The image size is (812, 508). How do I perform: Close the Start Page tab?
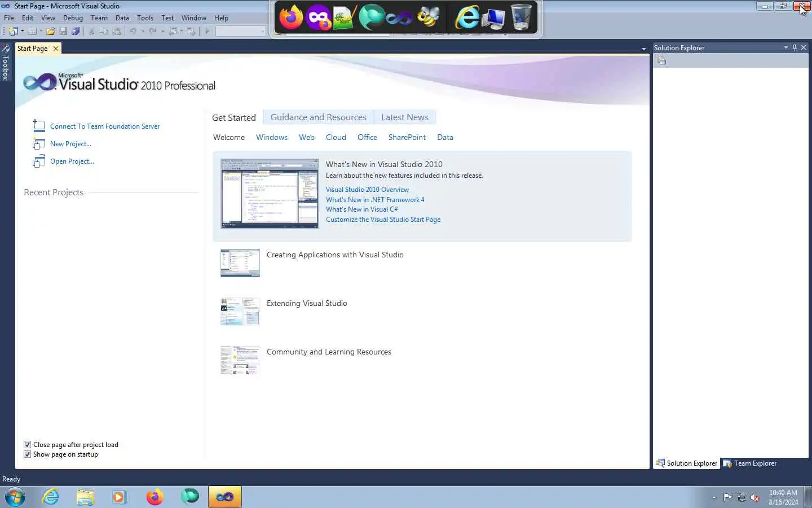(56, 49)
